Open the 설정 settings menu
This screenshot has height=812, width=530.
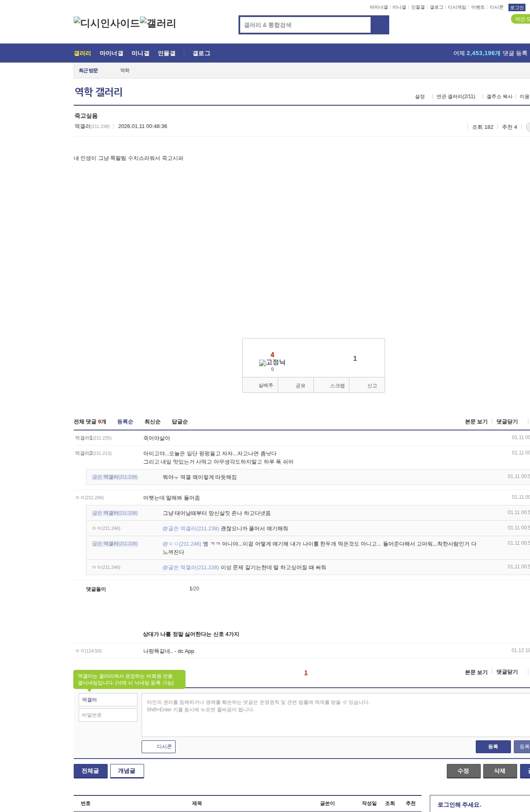coord(419,97)
